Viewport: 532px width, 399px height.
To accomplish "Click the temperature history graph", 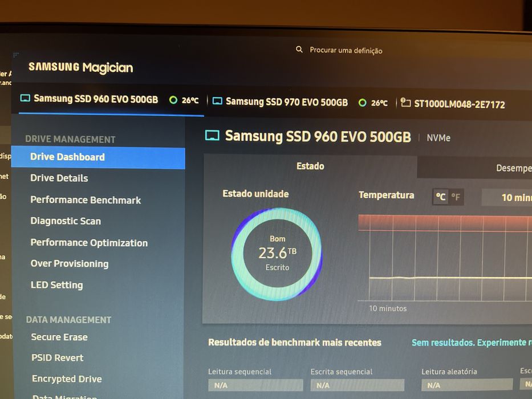I will point(445,258).
